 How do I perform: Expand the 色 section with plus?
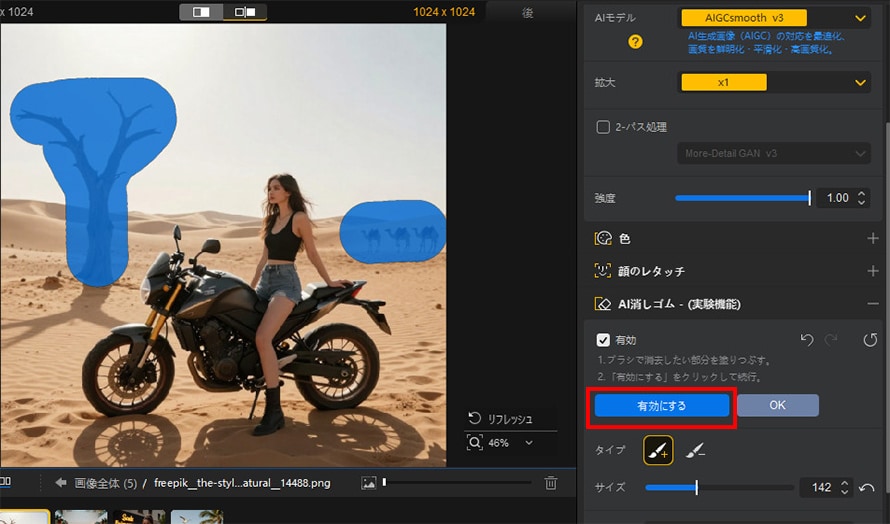coord(872,238)
